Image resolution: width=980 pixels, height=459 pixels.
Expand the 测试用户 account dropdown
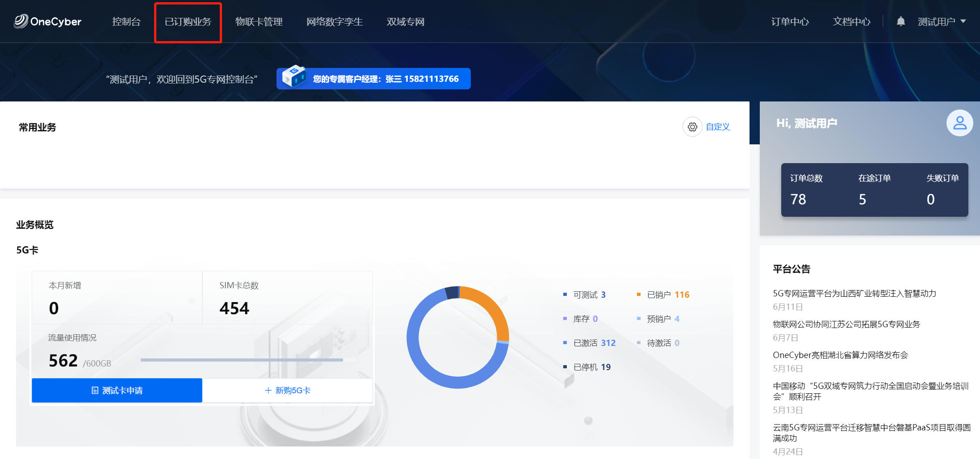[942, 21]
